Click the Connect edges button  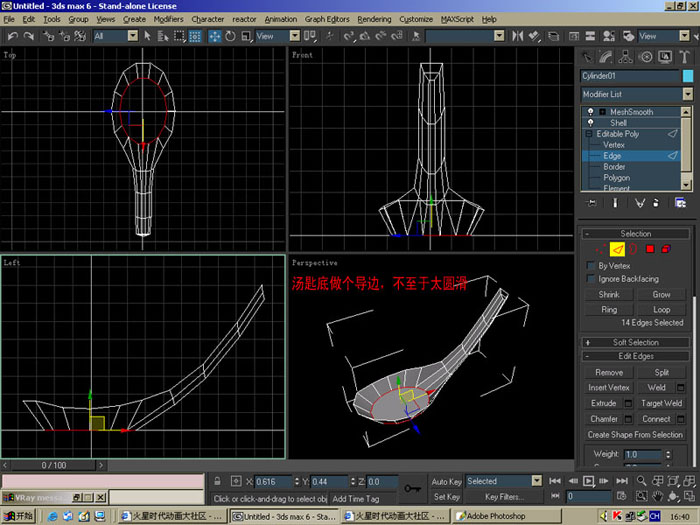coord(656,419)
